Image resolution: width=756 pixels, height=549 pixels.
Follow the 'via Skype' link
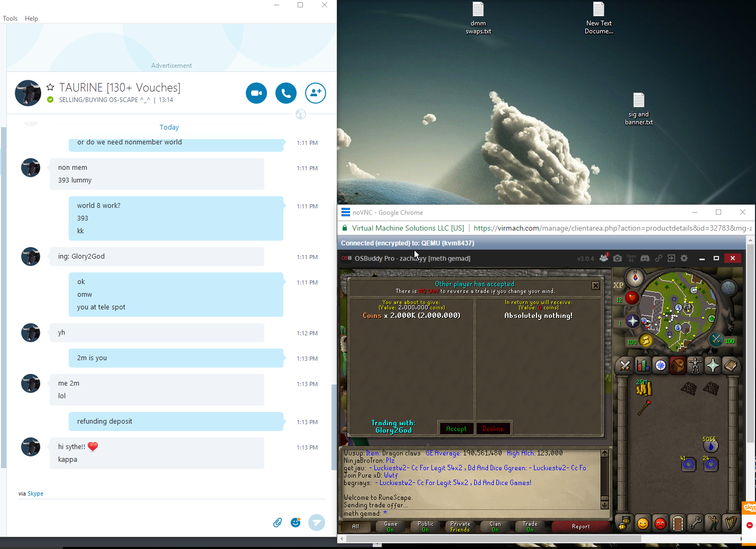tap(35, 493)
